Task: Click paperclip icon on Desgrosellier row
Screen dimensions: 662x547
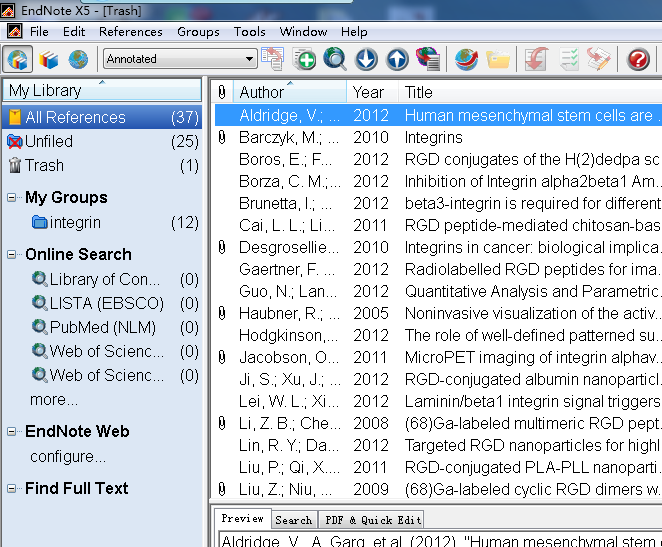Action: (x=222, y=247)
